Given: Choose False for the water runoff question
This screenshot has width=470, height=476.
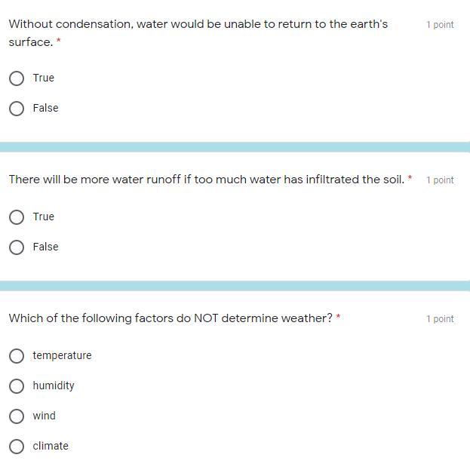Looking at the screenshot, I should click(x=17, y=247).
